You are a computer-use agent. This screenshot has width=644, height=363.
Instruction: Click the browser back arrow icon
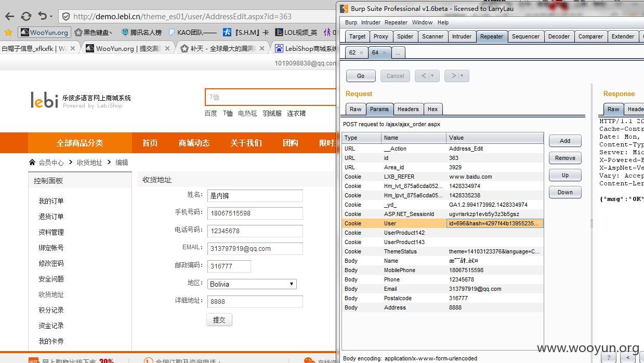(x=9, y=16)
